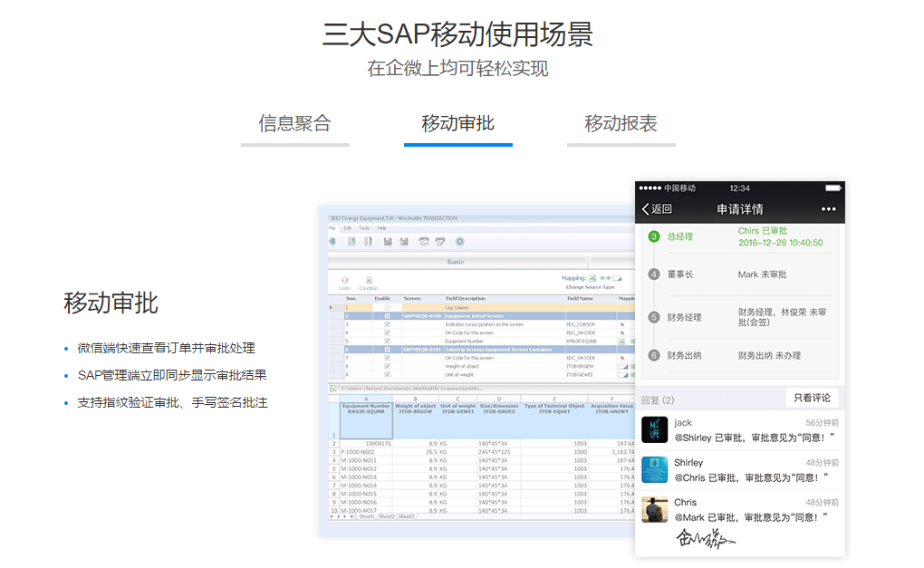Click the Condition icon in Winshuttle
This screenshot has width=924, height=568.
[x=369, y=281]
